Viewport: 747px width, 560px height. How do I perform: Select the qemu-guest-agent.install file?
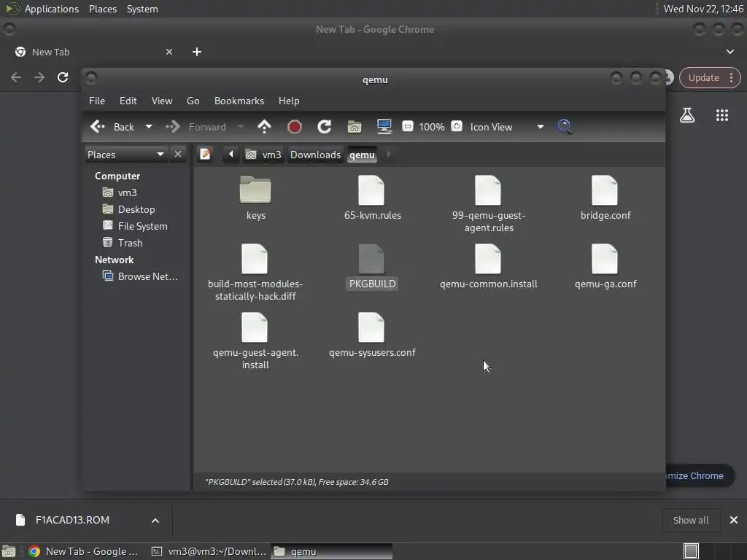(255, 341)
